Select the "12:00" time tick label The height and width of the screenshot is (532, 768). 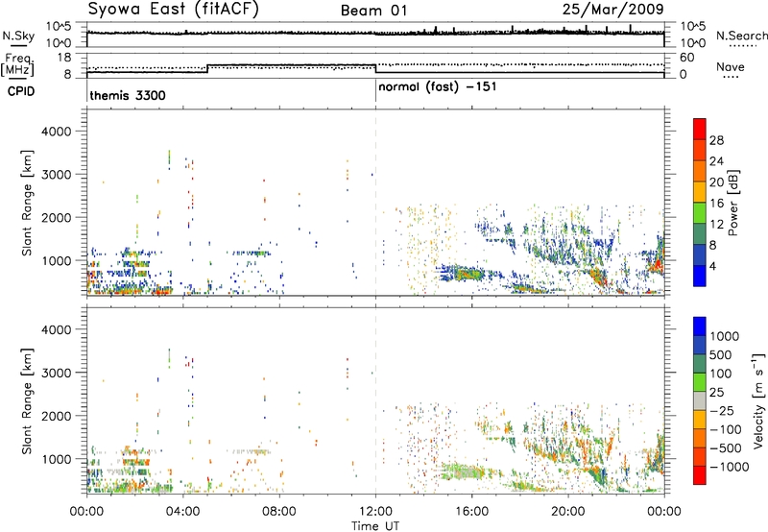pyautogui.click(x=375, y=512)
